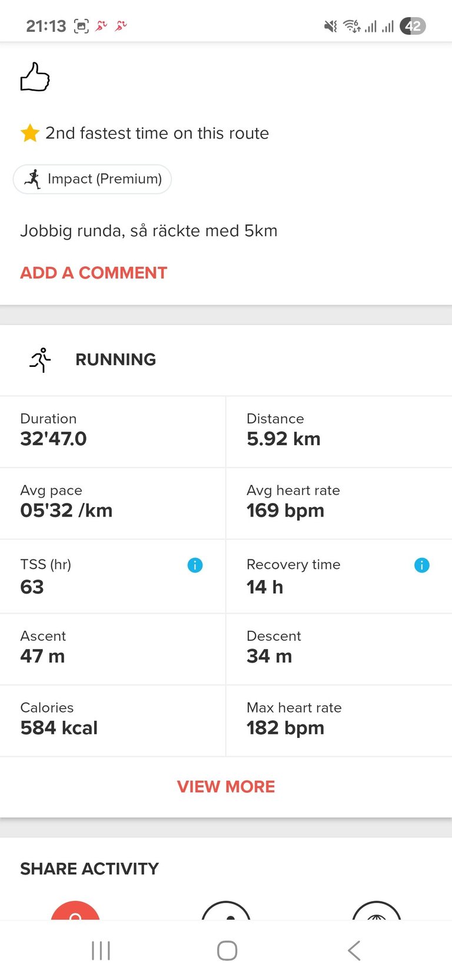Viewport: 452px width, 980px height.
Task: Open Android recent apps button
Action: click(x=101, y=951)
